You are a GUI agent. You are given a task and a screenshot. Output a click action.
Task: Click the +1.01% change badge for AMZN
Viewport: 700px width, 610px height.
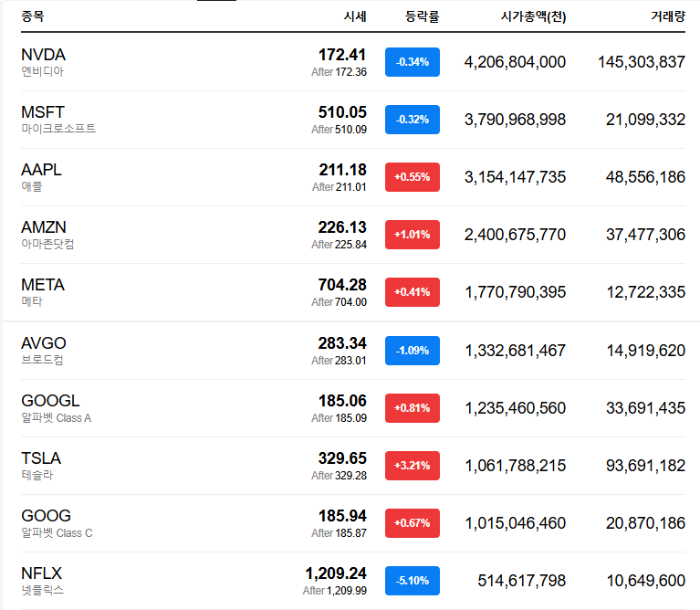(413, 235)
